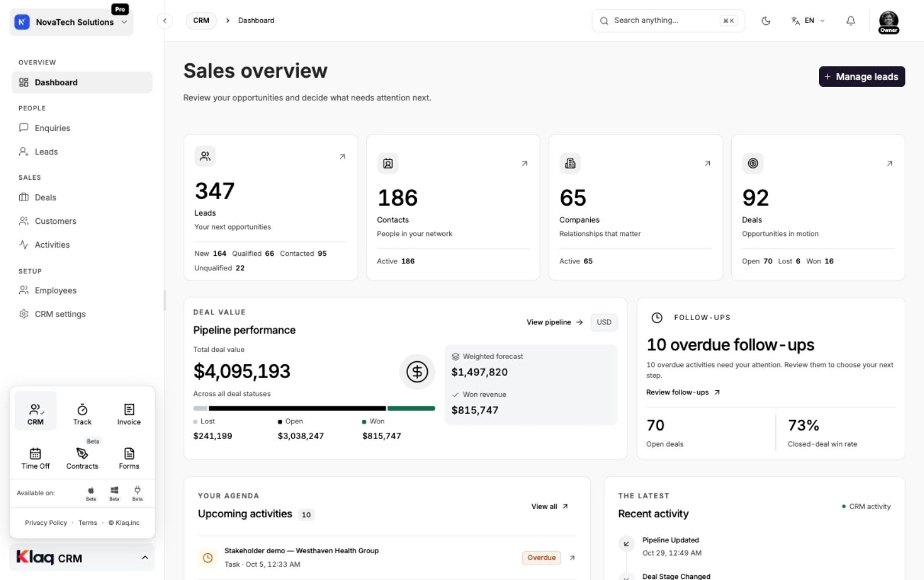Screen dimensions: 924x580
Task: Open Companies card via its arrow icon
Action: 708,164
